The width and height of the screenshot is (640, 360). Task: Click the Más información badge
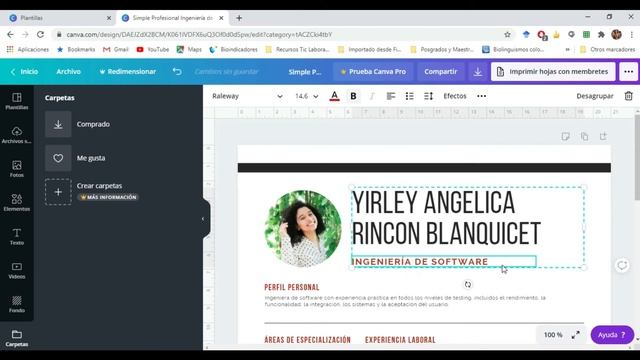coord(108,197)
